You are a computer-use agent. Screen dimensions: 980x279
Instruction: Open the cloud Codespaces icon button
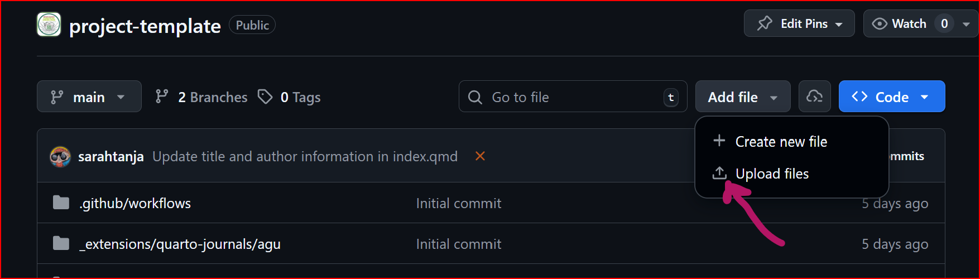[x=814, y=97]
